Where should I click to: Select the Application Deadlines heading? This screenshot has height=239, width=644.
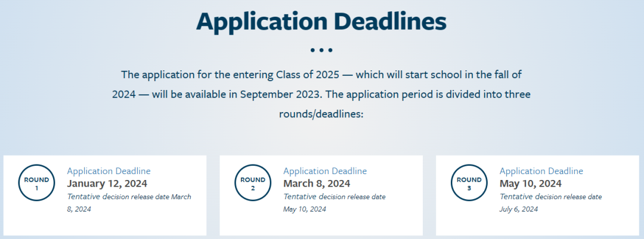click(321, 22)
